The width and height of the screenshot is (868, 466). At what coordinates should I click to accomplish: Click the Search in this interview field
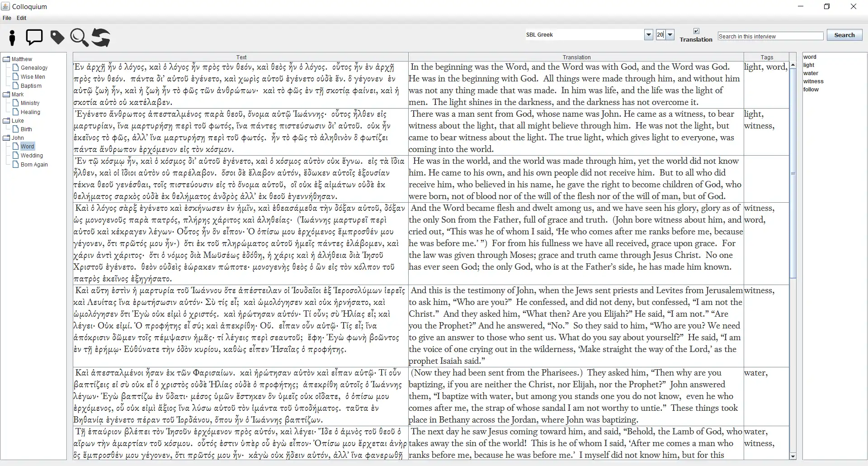pyautogui.click(x=770, y=36)
